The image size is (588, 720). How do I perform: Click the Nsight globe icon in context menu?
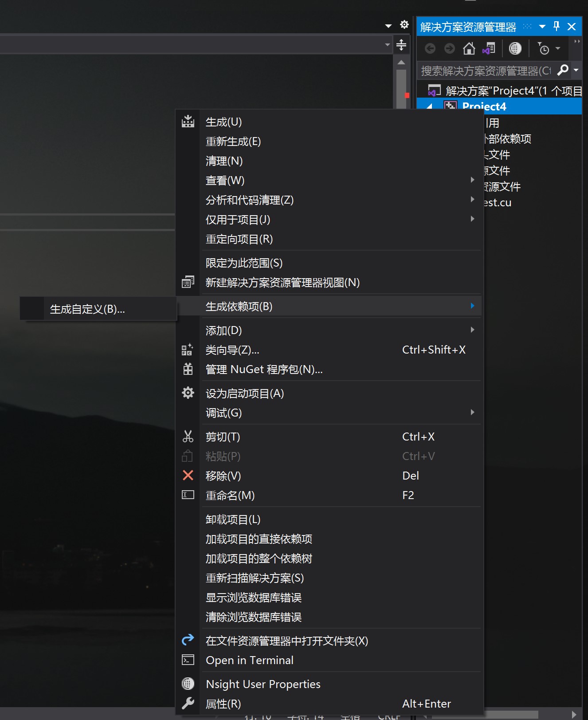pos(188,684)
